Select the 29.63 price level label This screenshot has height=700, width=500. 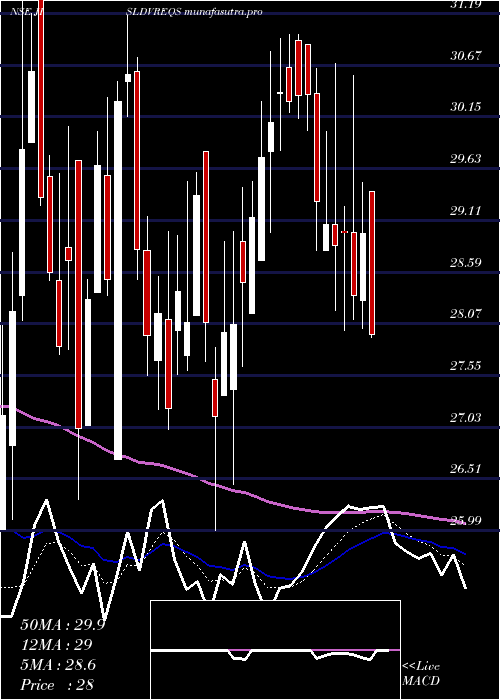(467, 158)
